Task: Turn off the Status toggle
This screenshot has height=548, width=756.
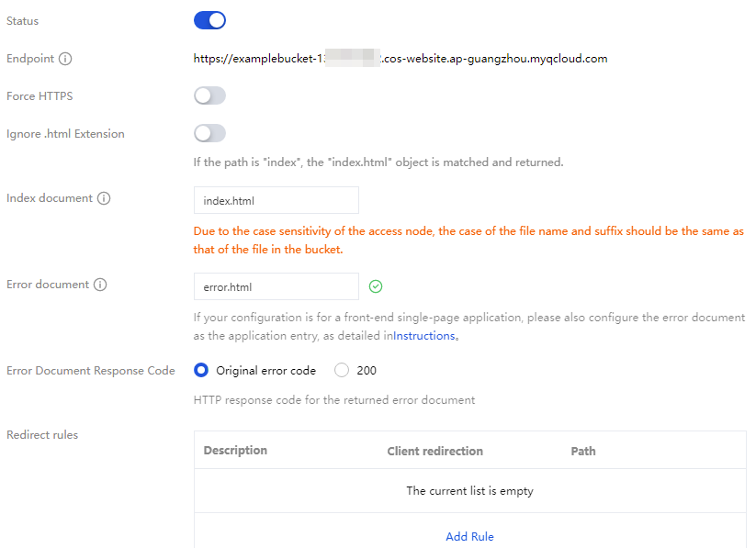Action: coord(209,20)
